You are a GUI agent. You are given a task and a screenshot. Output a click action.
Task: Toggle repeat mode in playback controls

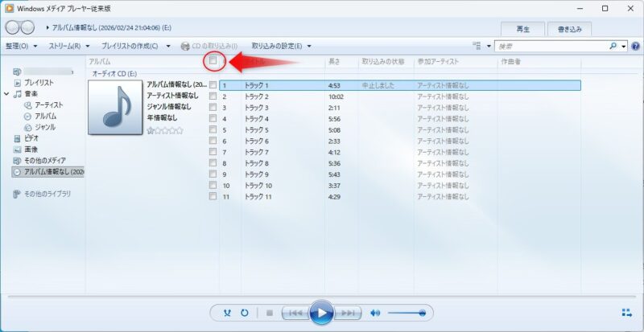[x=243, y=313]
